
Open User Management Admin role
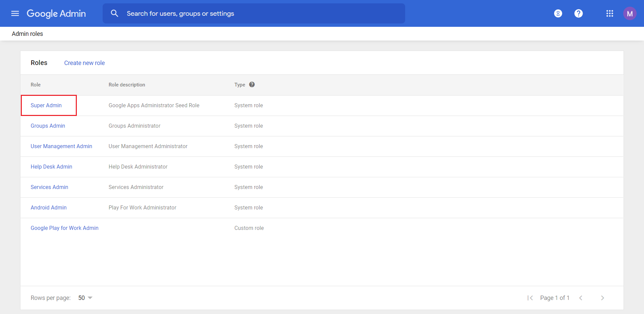tap(61, 146)
